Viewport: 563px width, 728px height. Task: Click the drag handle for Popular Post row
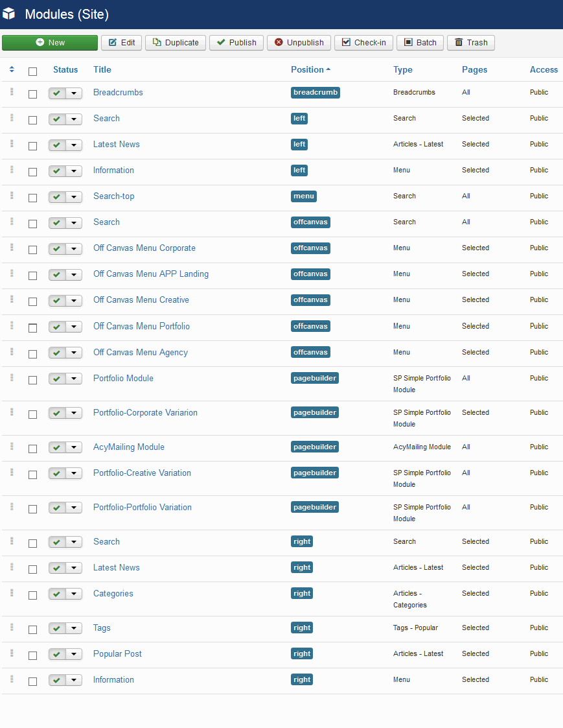pos(12,653)
